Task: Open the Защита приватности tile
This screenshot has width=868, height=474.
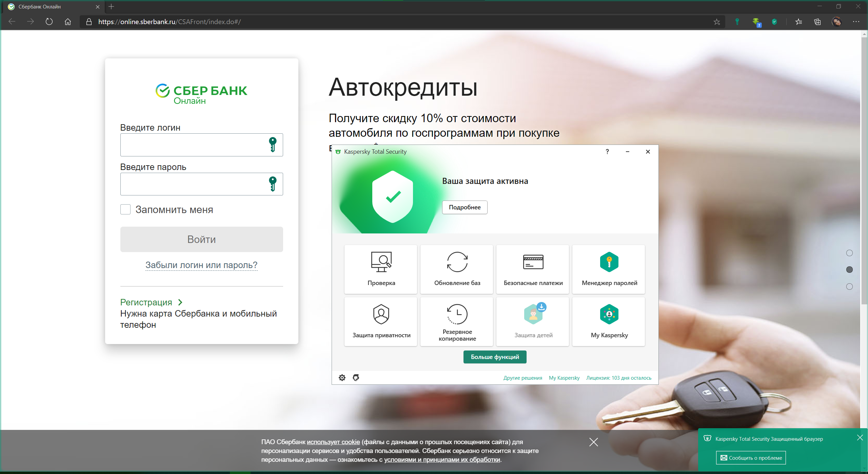Action: point(381,321)
